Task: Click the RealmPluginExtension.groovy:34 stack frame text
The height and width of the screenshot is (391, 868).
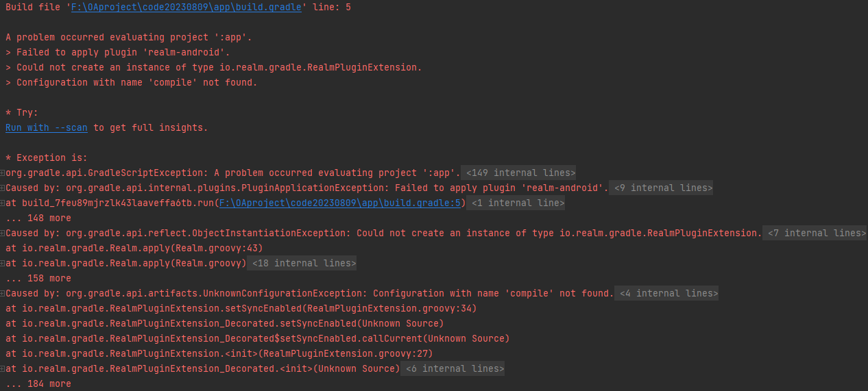Action: tap(241, 308)
